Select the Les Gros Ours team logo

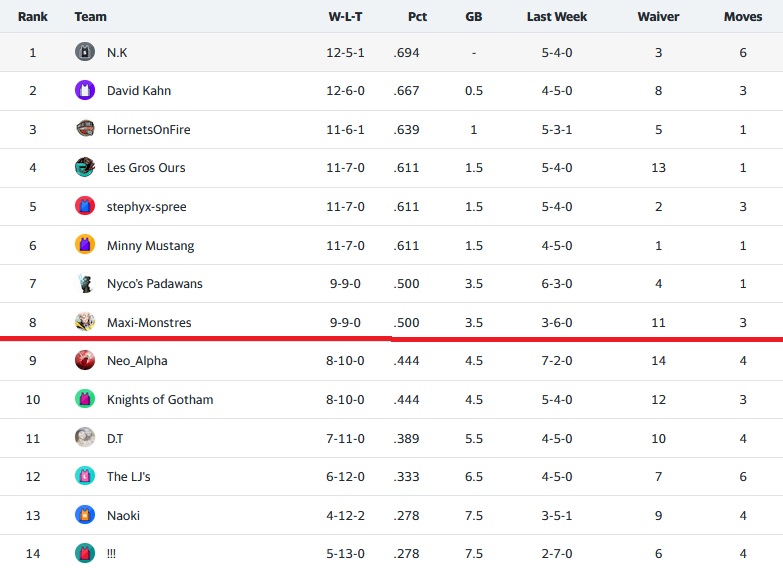85,167
